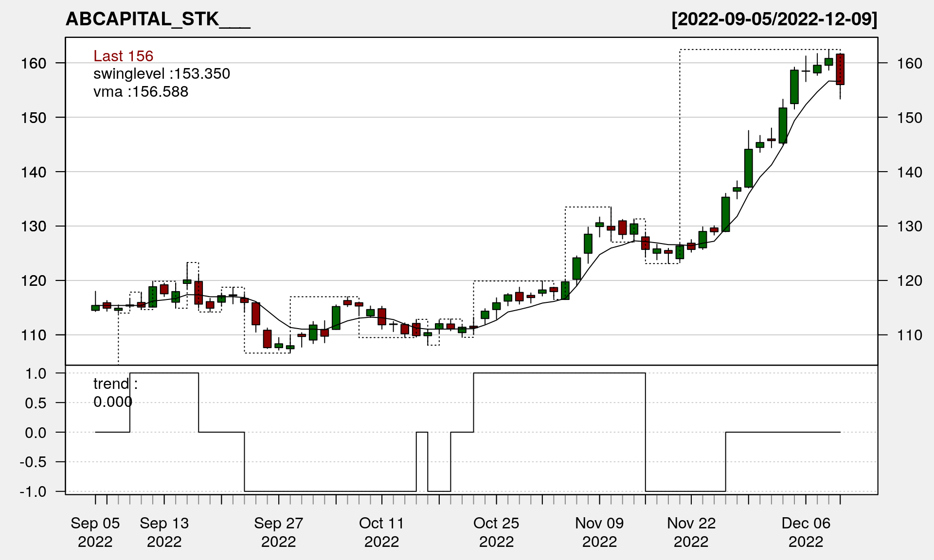
Task: Click the Nov 09 2022 axis label
Action: click(x=599, y=532)
